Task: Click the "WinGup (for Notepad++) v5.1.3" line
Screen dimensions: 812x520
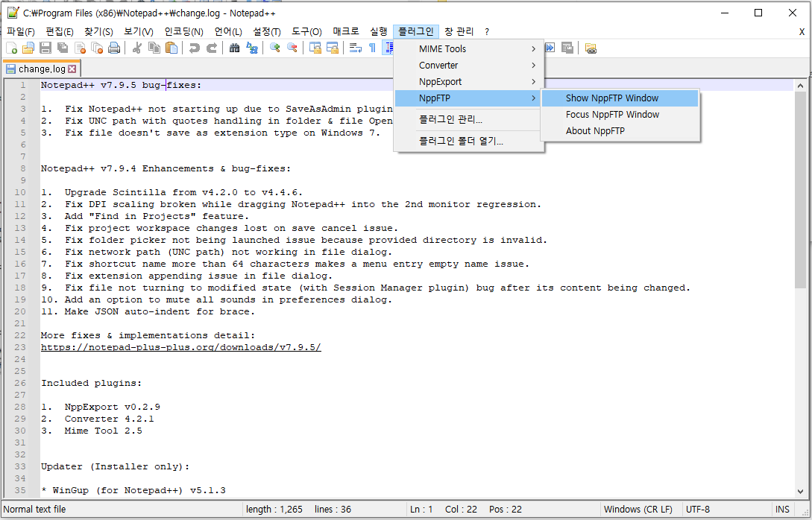Action: click(x=133, y=490)
